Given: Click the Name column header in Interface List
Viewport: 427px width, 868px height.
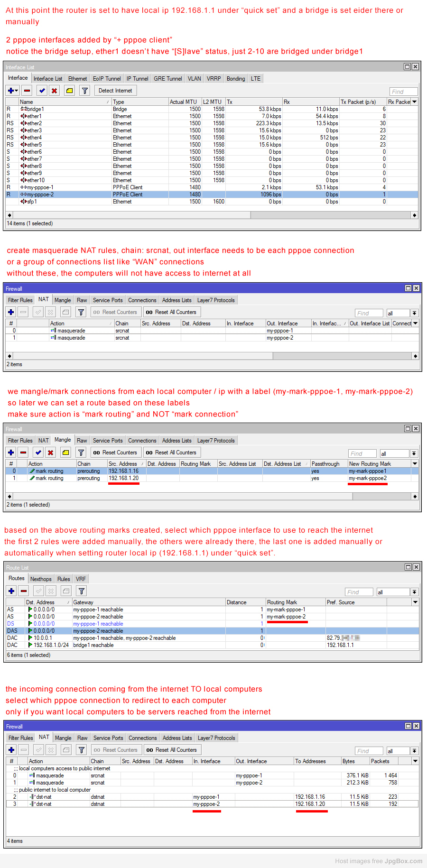Looking at the screenshot, I should 65,102.
